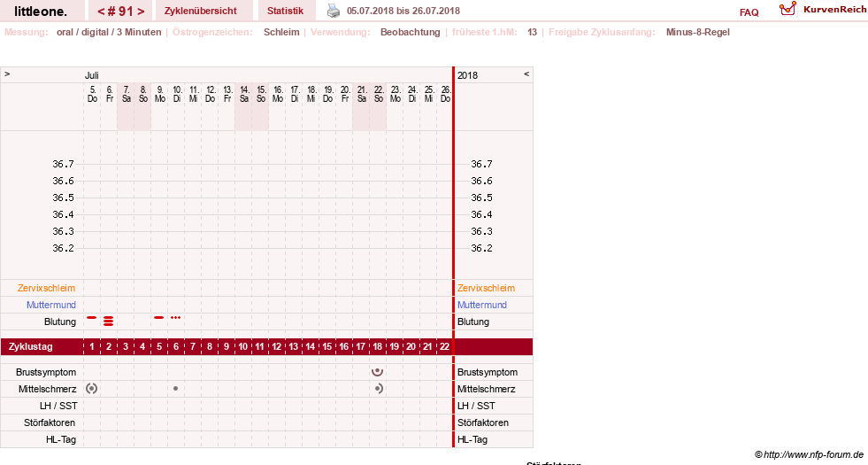Click the heavy bleeding marker on cycle day 2
Viewport: 868px width, 465px height.
[109, 321]
